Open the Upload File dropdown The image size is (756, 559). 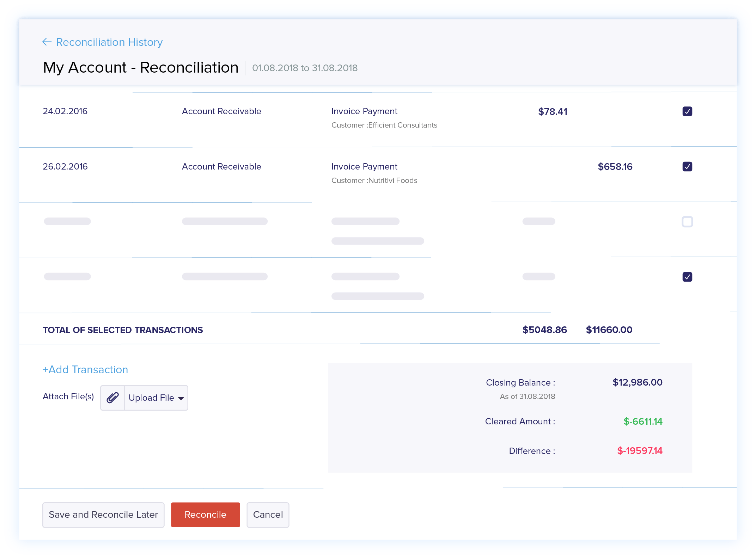[x=151, y=398]
